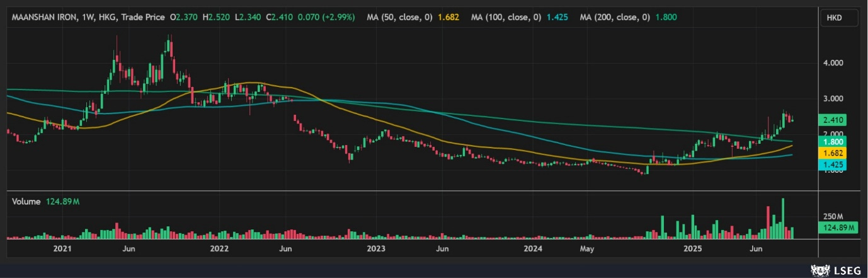Image resolution: width=868 pixels, height=278 pixels.
Task: Click the MA 50 value 1.682 in legend
Action: 449,17
